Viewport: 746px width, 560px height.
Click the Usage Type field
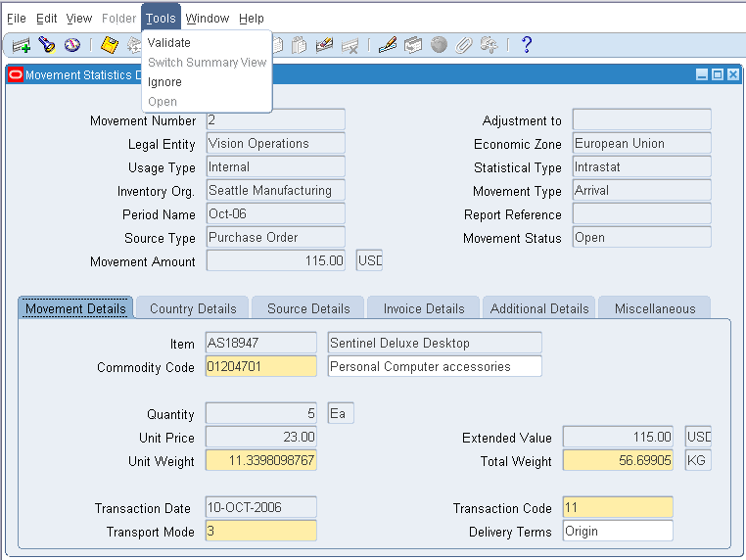point(276,167)
